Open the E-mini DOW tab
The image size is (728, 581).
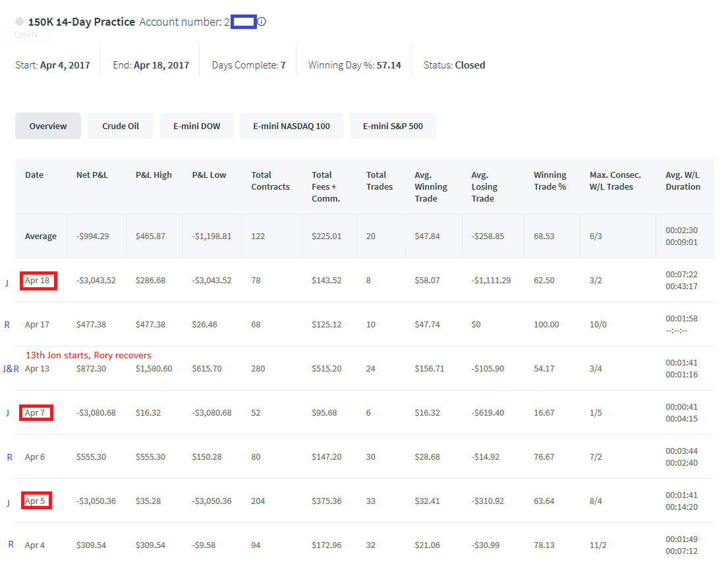click(197, 126)
